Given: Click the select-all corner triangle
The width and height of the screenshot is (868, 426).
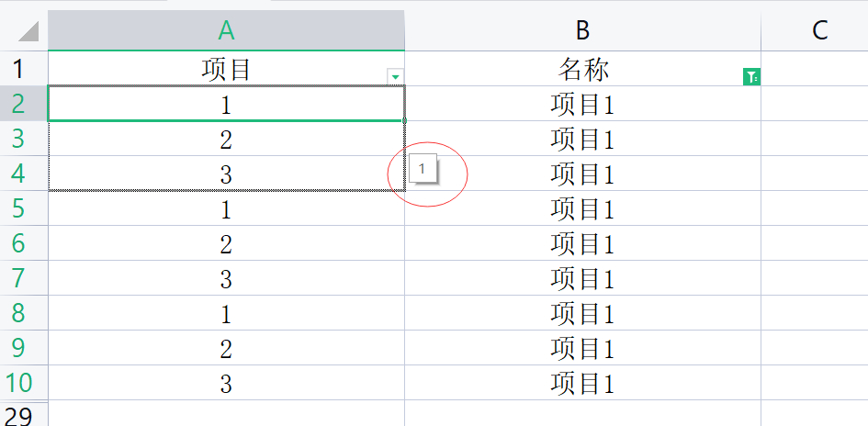Looking at the screenshot, I should point(28,31).
